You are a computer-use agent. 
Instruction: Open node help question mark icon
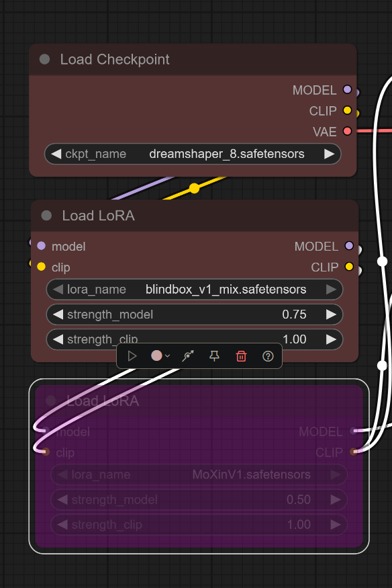[268, 356]
